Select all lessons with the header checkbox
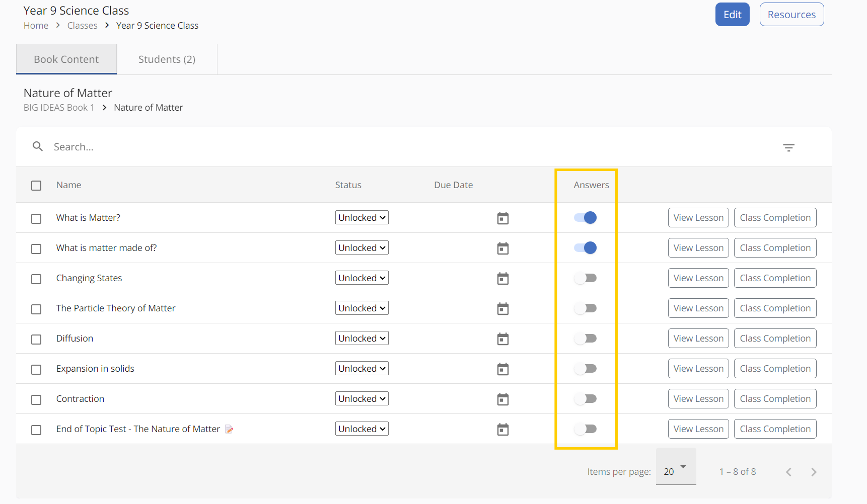 pos(36,186)
